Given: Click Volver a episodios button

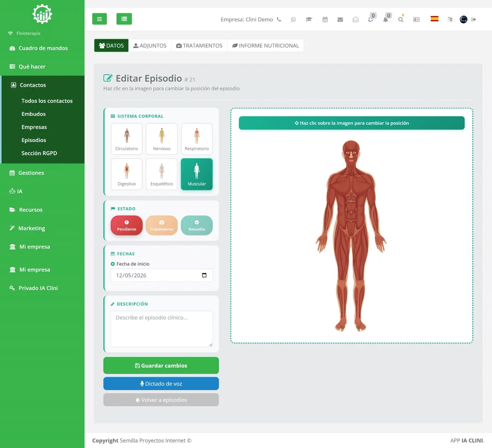Looking at the screenshot, I should (161, 400).
